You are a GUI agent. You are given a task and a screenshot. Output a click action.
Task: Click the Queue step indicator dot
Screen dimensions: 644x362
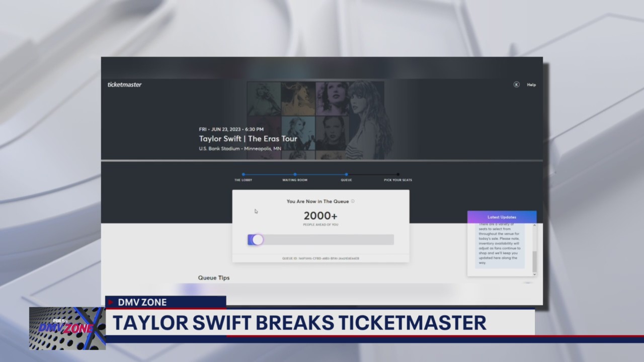pos(346,174)
